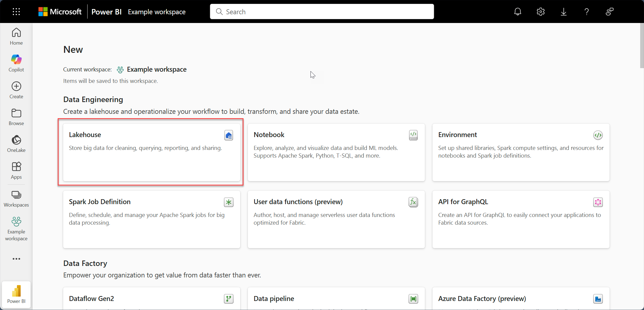Select the Data pipeline title
Image resolution: width=644 pixels, height=310 pixels.
tap(274, 299)
